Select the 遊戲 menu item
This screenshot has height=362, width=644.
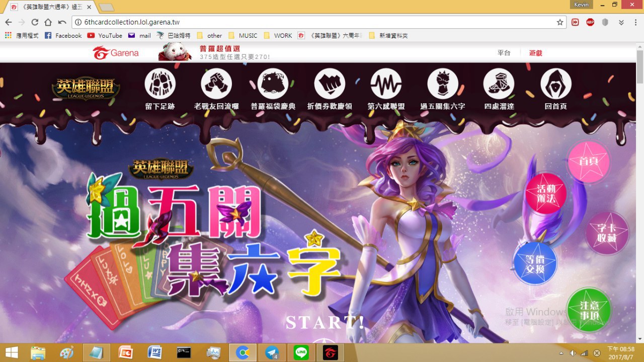point(535,53)
